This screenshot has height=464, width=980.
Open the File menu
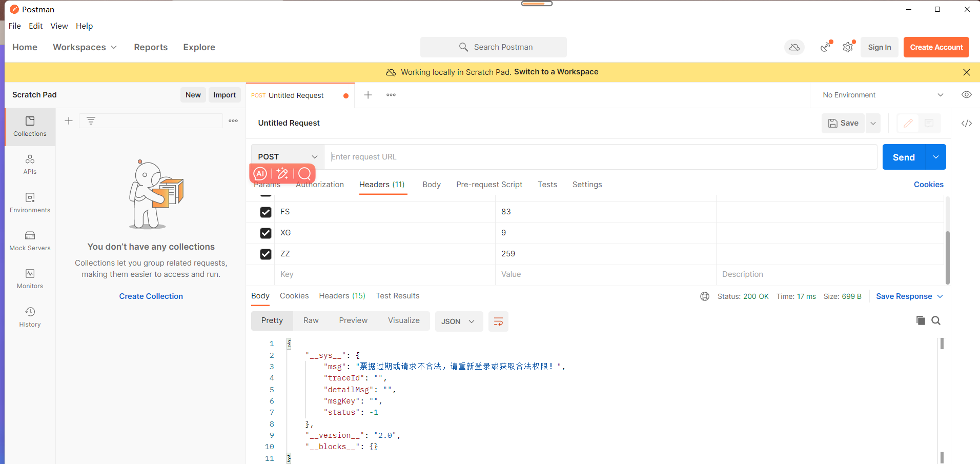pyautogui.click(x=15, y=26)
